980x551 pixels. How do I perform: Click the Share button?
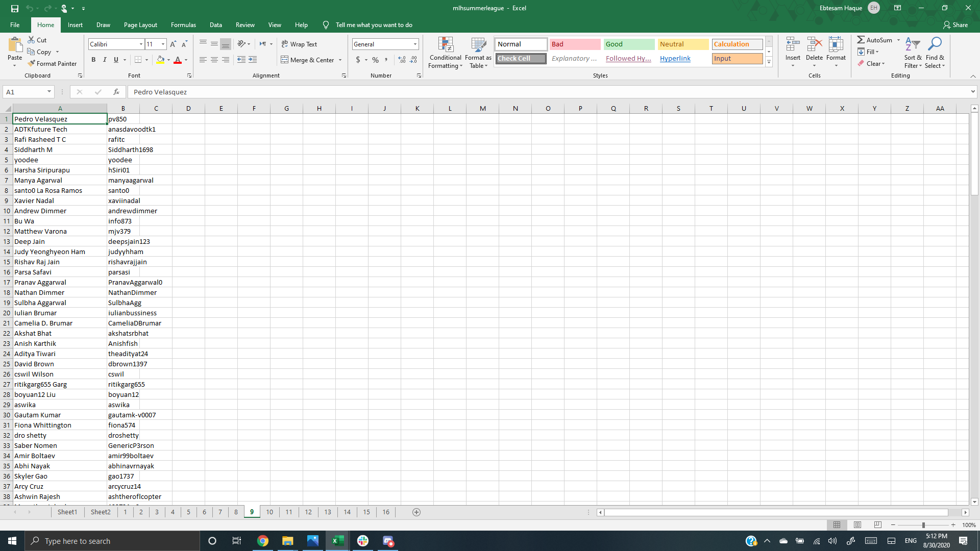955,25
